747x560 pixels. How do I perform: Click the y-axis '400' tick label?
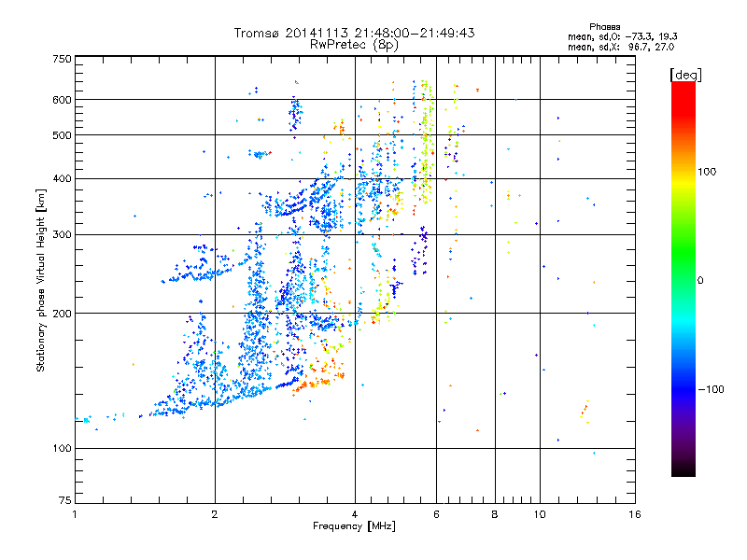(x=62, y=179)
